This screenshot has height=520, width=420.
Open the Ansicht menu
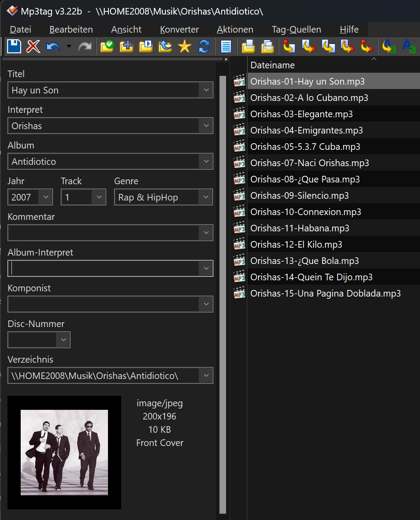pos(126,30)
